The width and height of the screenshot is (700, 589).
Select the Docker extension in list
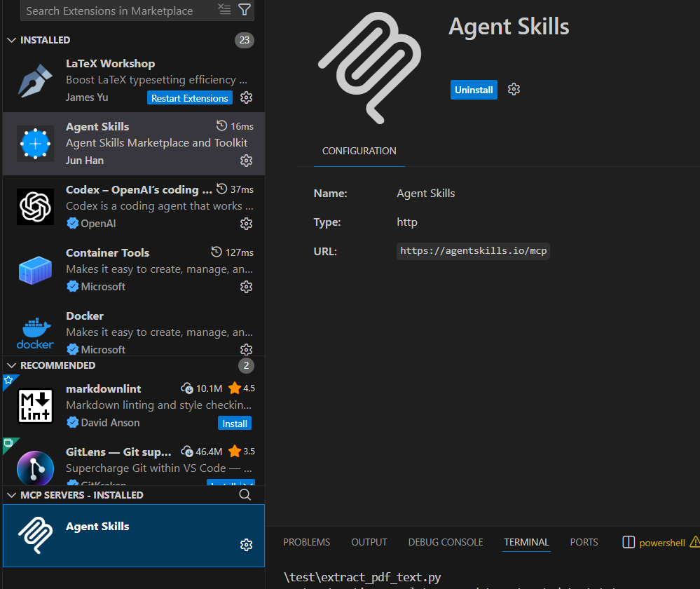[x=133, y=332]
